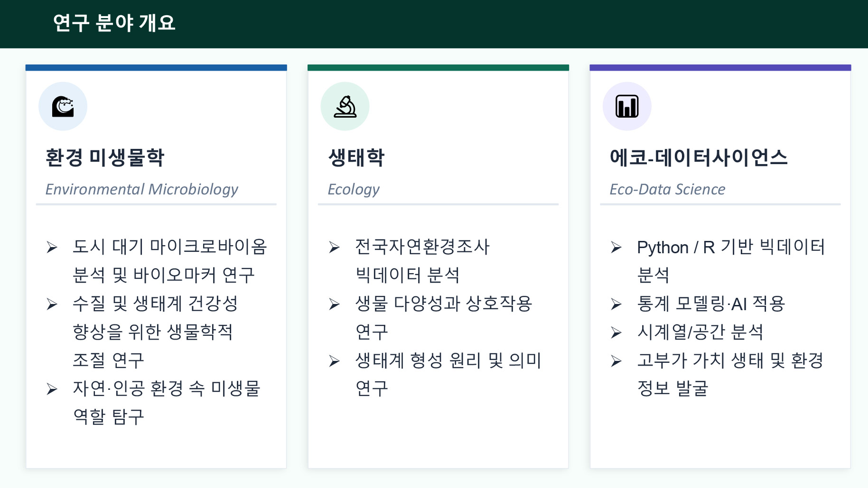Click the line 조절 연구
868x488 pixels.
pos(108,360)
